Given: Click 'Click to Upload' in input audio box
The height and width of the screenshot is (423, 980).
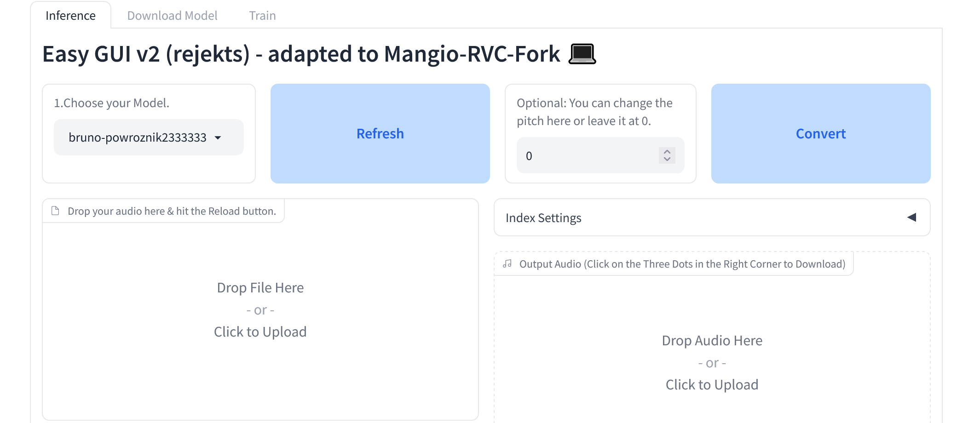Looking at the screenshot, I should (260, 332).
